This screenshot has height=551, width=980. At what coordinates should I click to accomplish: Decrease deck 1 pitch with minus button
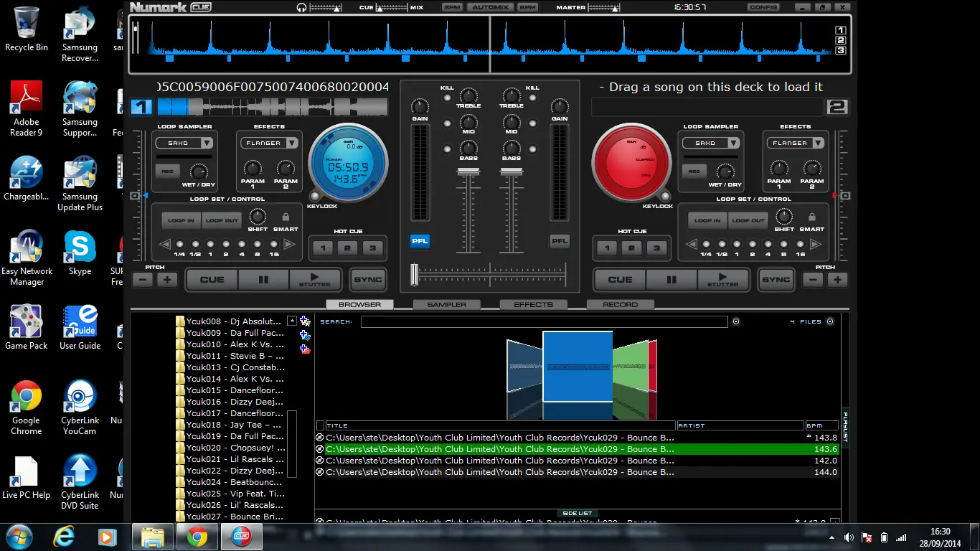tap(143, 280)
